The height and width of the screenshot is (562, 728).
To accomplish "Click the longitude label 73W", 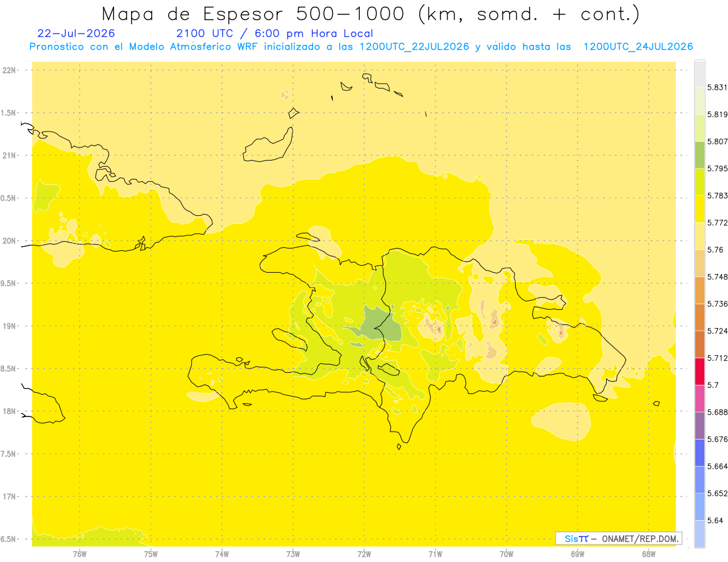I will (293, 554).
